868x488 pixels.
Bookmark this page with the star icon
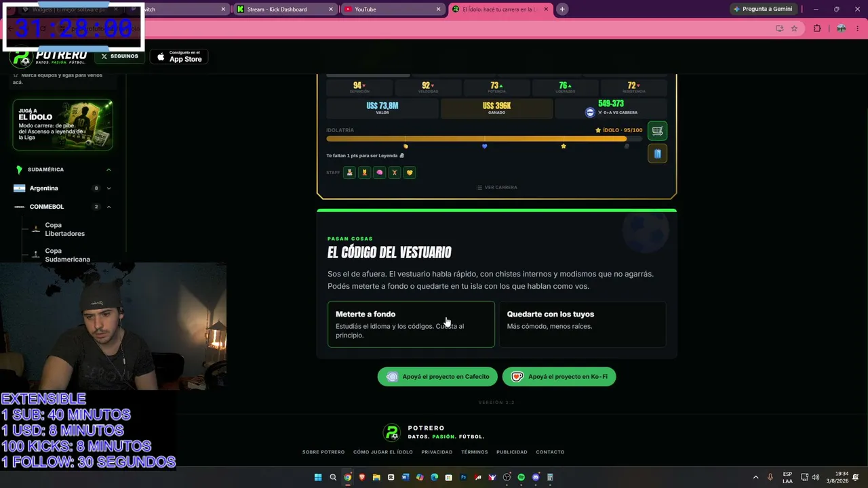794,28
